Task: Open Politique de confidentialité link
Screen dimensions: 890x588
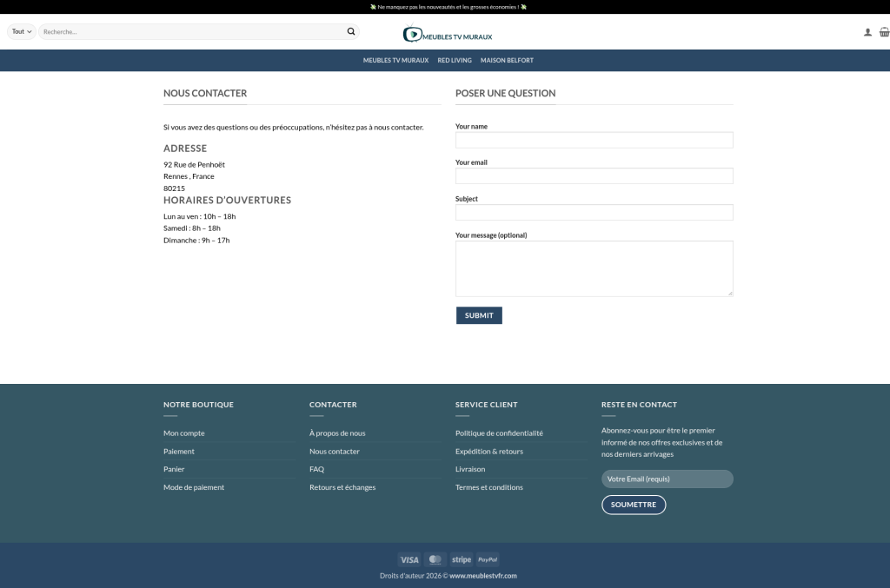Action: tap(499, 433)
